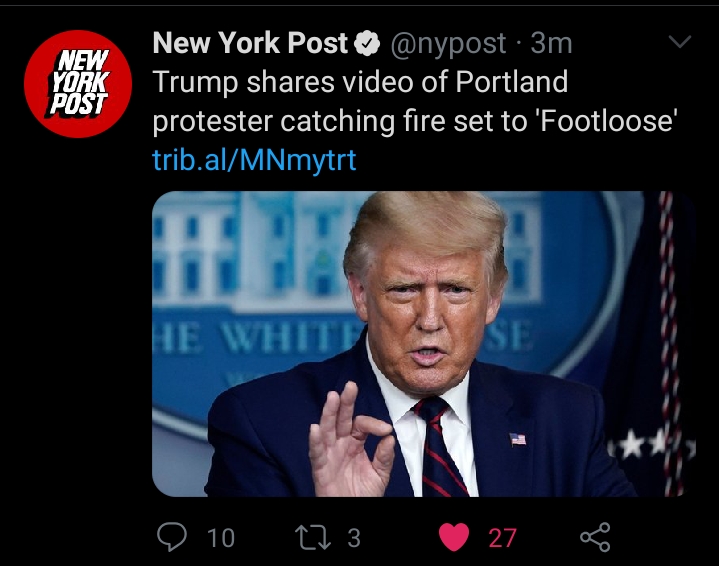Click the blue verified badge
This screenshot has height=566, width=719.
367,44
